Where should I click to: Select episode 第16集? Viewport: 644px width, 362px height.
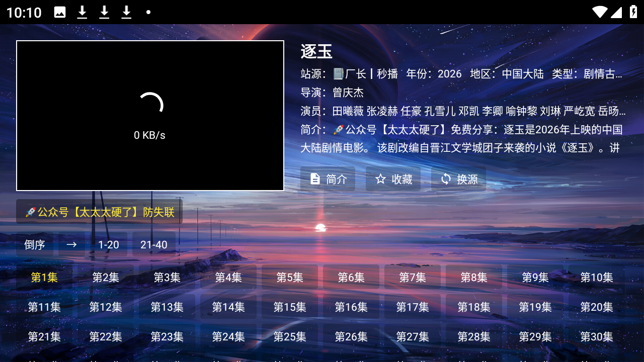tap(351, 307)
